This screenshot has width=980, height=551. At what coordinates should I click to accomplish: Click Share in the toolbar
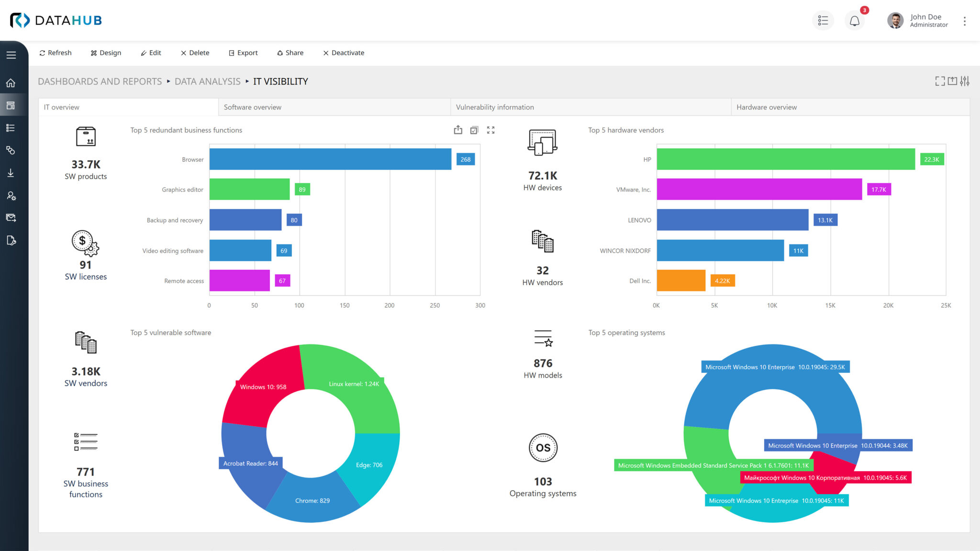(290, 53)
